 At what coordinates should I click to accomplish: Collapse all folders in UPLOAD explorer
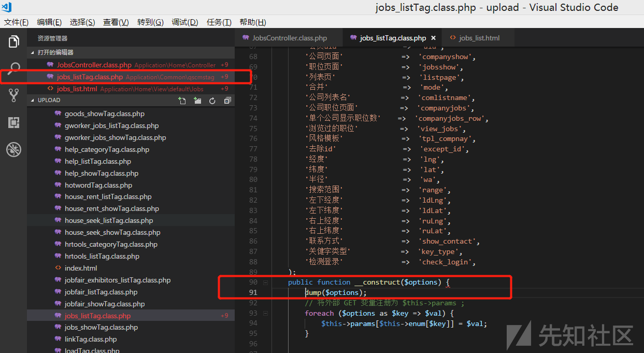coord(227,101)
